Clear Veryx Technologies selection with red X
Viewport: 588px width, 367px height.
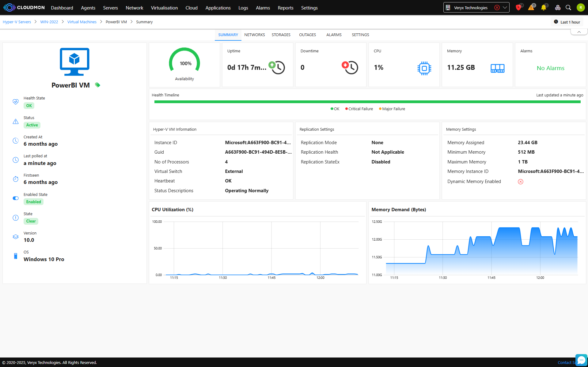coord(497,8)
